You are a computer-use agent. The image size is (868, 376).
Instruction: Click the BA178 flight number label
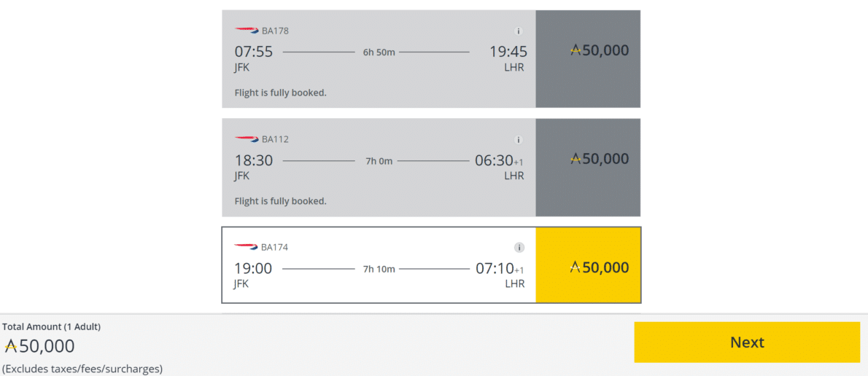click(x=275, y=31)
